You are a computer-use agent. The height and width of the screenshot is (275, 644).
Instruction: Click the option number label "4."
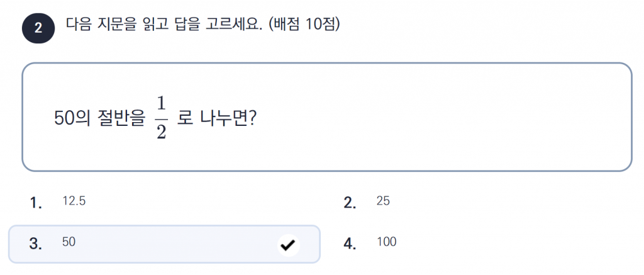pos(350,244)
